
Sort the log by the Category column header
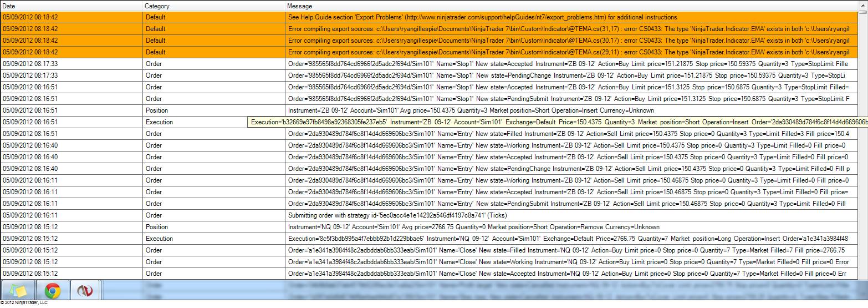(x=214, y=6)
